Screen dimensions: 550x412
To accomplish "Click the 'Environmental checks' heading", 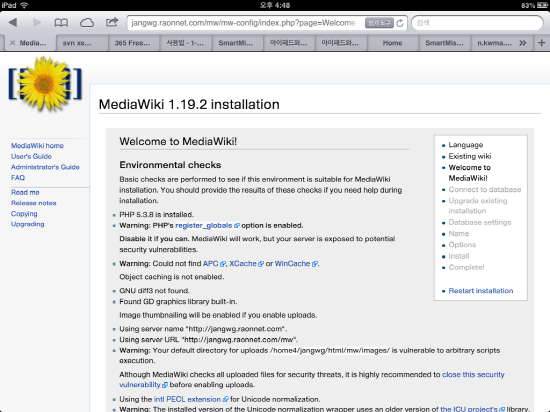I will 170,165.
